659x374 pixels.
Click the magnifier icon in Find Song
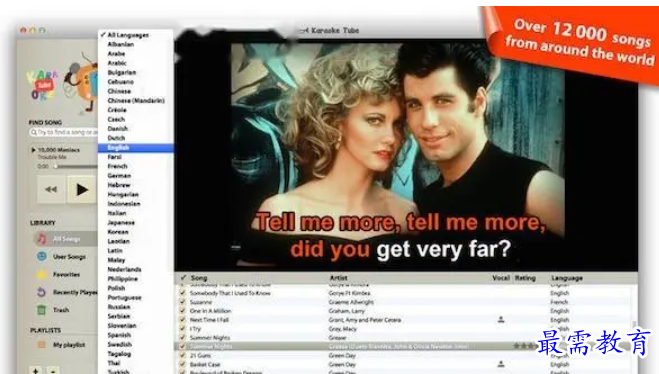pos(34,132)
